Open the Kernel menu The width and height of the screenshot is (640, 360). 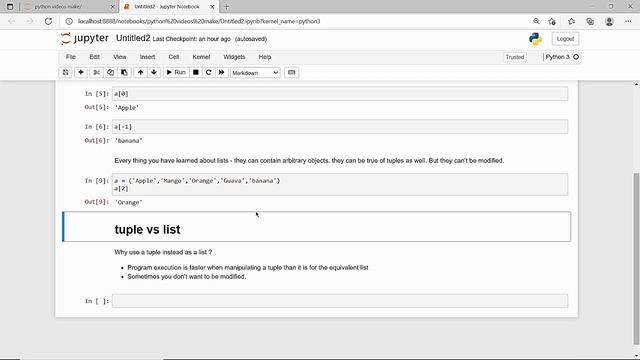coord(201,57)
